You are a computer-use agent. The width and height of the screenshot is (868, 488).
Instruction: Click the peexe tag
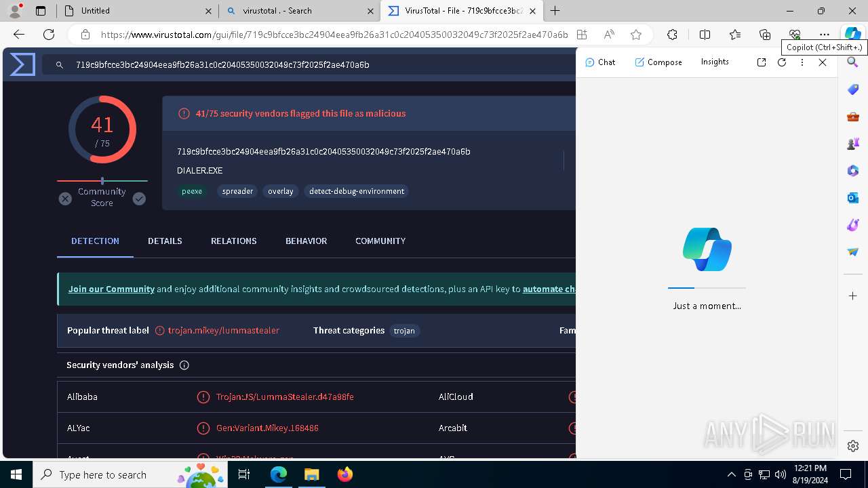[x=192, y=191]
